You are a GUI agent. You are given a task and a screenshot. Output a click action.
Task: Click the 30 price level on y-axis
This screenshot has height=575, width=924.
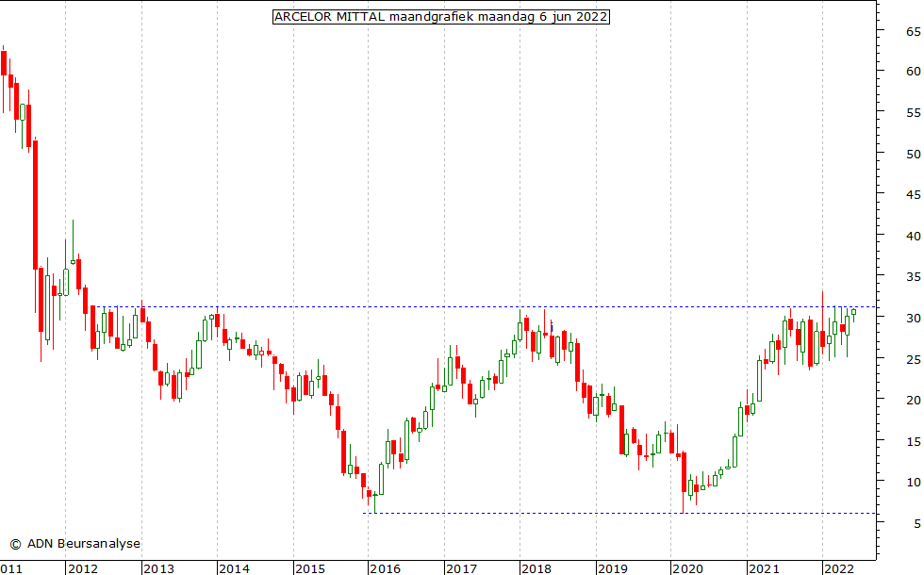coord(914,319)
